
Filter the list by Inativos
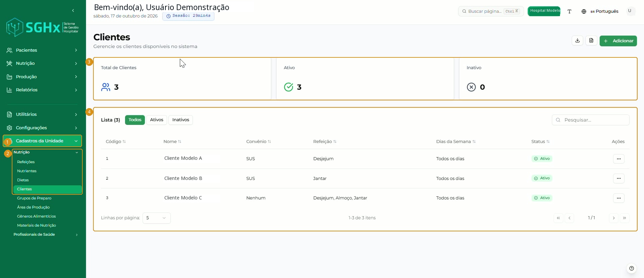[180, 120]
